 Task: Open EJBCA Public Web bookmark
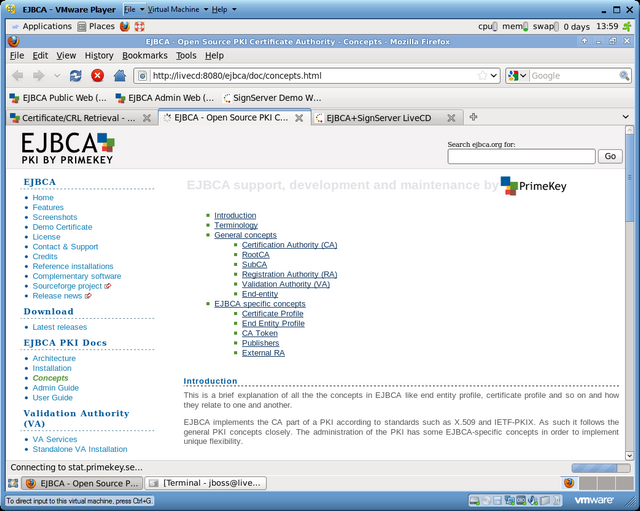point(58,98)
